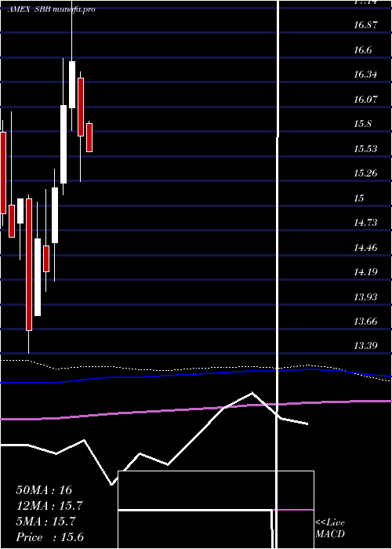Click the 16.87 price axis label
Screen dimensions: 392x549
(366, 25)
